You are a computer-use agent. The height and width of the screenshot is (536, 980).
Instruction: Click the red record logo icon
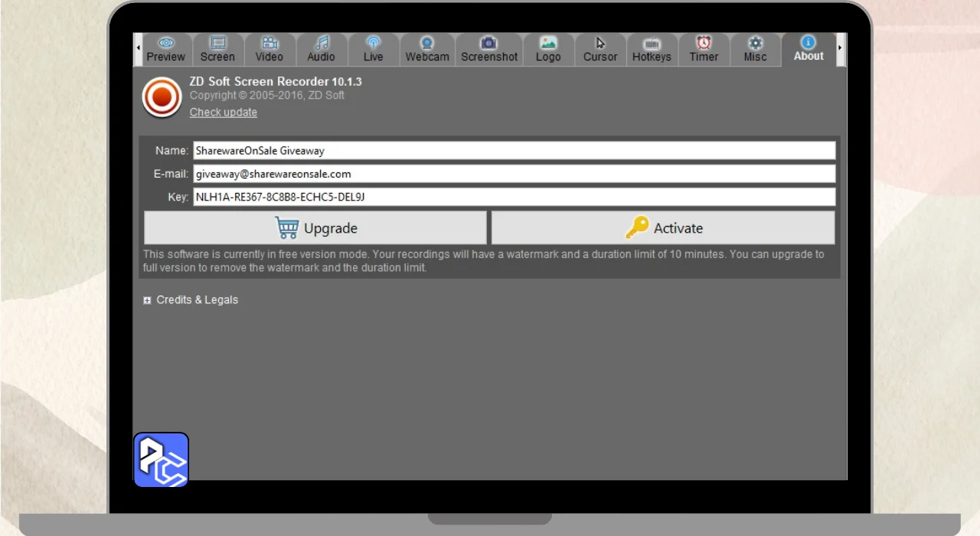click(162, 97)
